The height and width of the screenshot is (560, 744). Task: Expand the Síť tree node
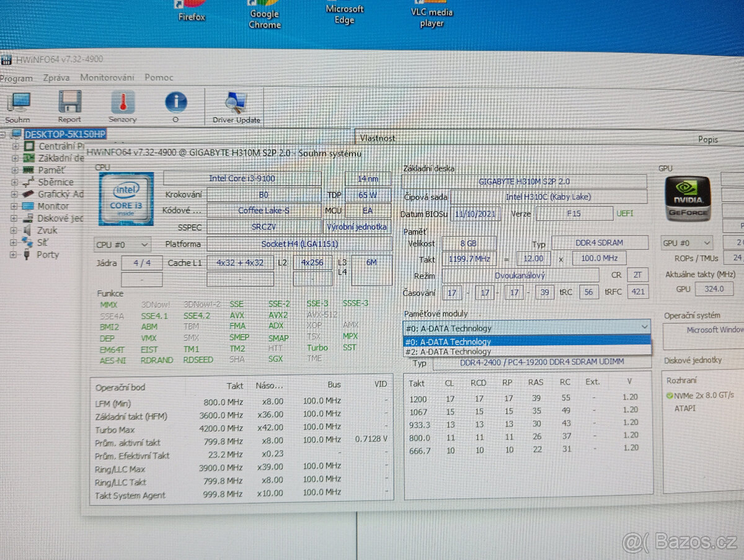tap(14, 242)
